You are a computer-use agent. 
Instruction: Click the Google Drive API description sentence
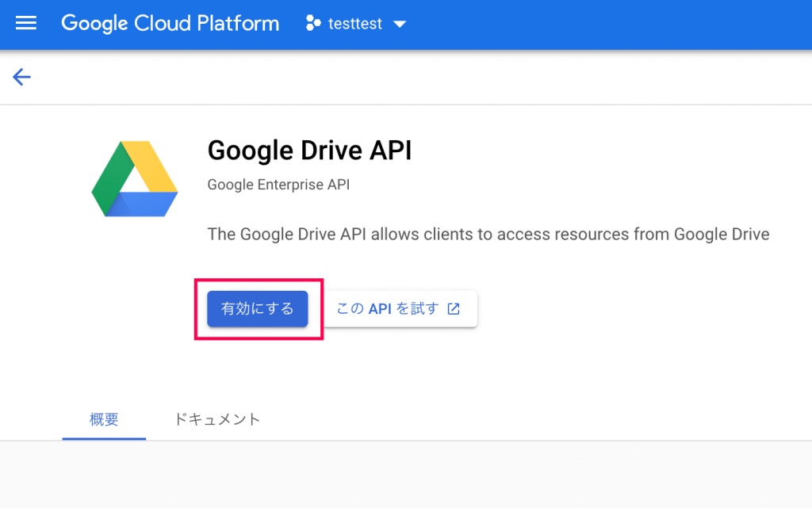(488, 235)
